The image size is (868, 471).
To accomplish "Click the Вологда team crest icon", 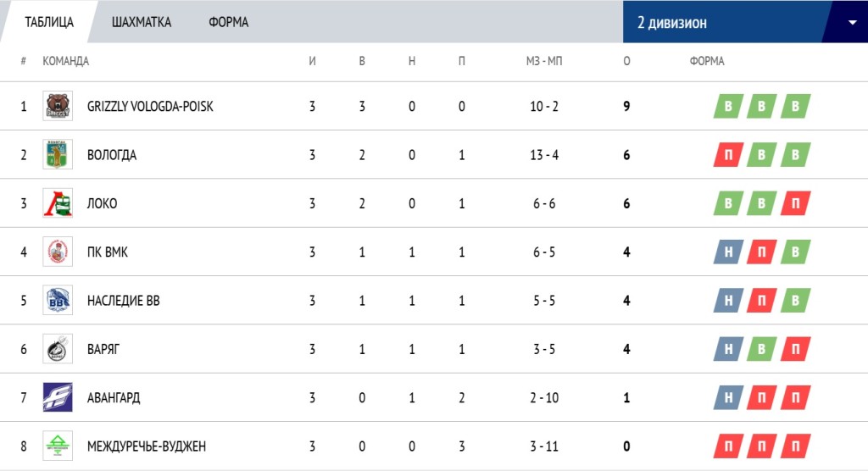I will click(58, 154).
